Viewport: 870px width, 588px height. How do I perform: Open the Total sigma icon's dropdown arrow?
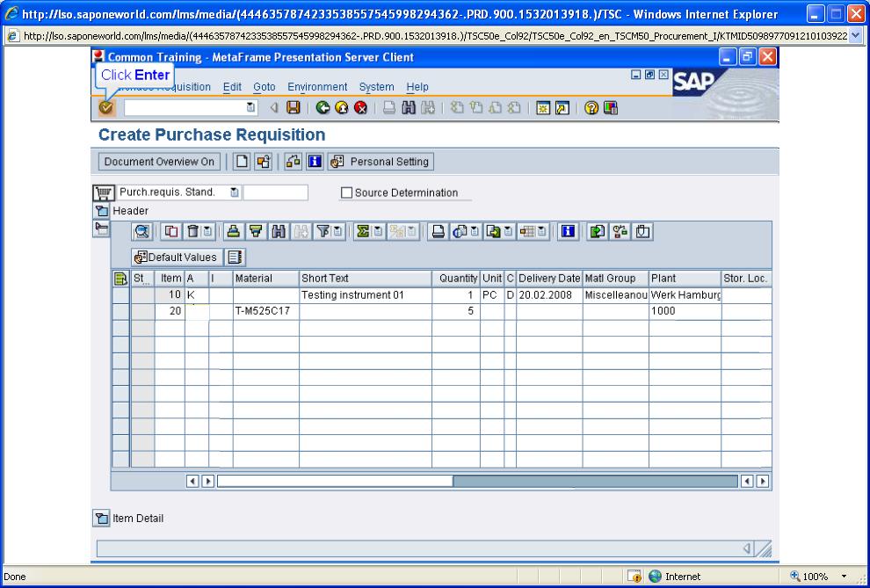click(378, 231)
